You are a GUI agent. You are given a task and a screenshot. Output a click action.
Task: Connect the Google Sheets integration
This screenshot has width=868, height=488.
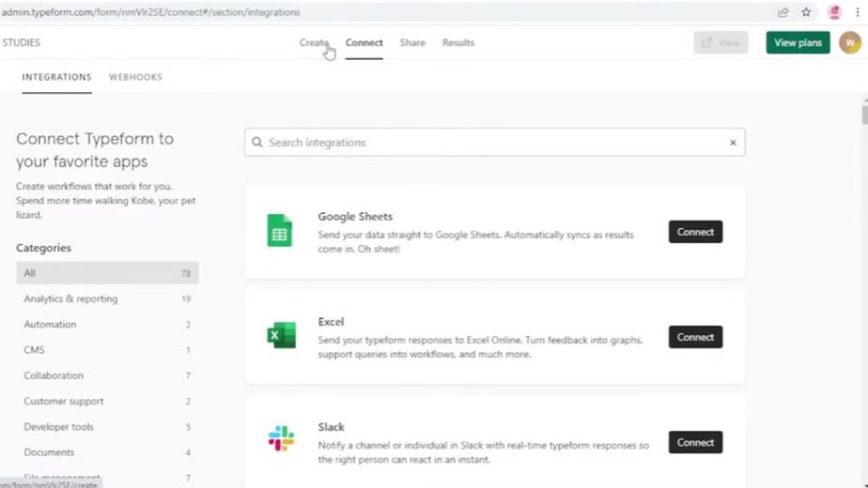pyautogui.click(x=695, y=232)
